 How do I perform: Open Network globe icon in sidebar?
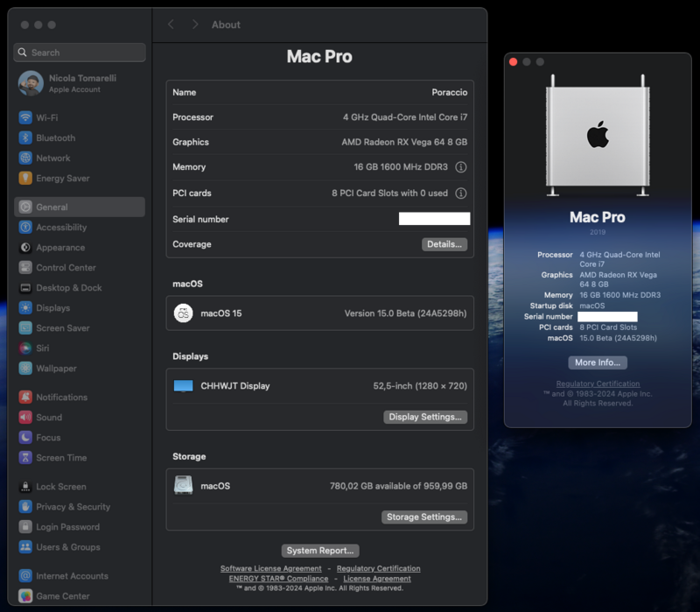[x=25, y=158]
